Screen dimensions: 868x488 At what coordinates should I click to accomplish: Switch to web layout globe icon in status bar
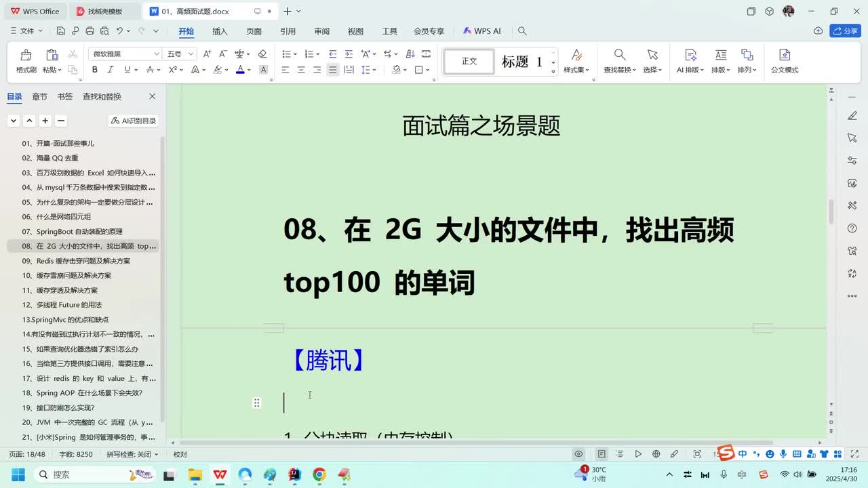pyautogui.click(x=656, y=454)
